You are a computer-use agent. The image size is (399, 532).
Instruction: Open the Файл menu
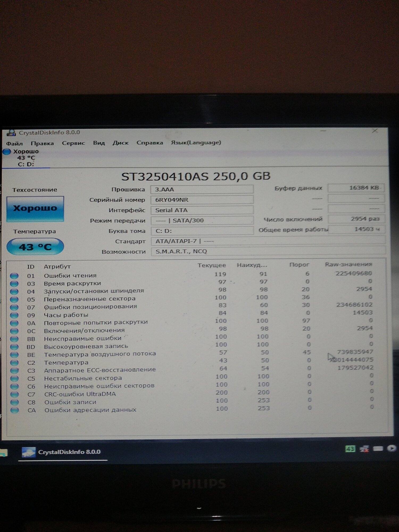(x=14, y=143)
